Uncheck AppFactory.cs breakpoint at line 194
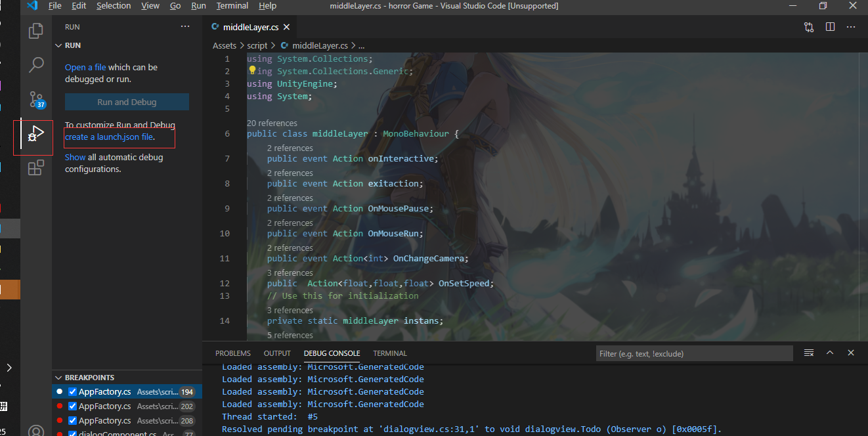This screenshot has height=436, width=868. click(73, 392)
